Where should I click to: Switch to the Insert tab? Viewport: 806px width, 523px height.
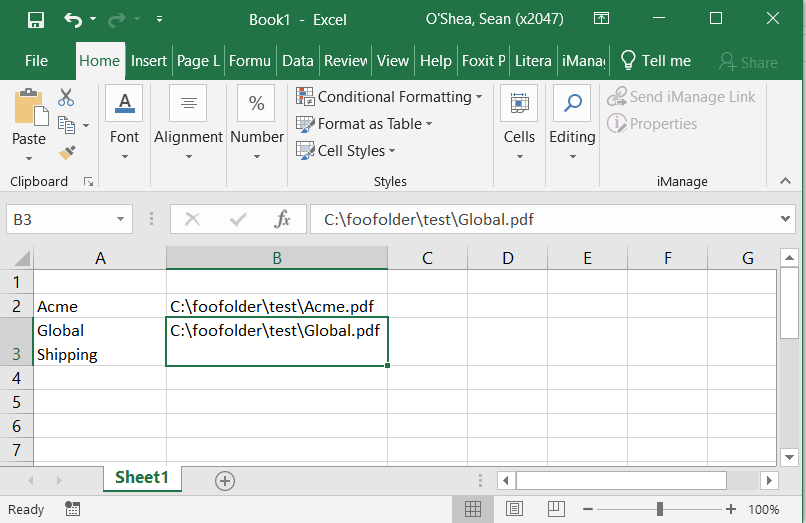click(x=149, y=61)
